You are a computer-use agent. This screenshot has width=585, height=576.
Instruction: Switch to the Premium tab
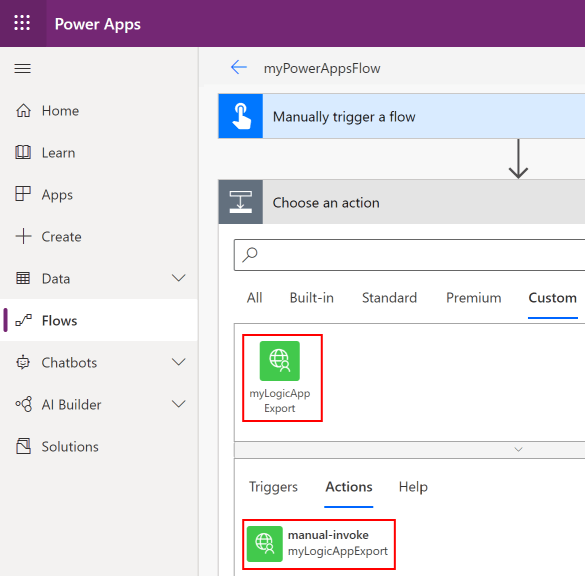474,298
